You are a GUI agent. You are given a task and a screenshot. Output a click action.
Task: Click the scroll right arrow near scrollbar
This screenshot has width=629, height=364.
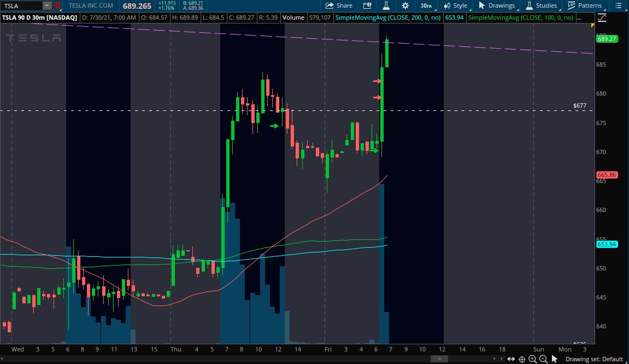point(502,359)
